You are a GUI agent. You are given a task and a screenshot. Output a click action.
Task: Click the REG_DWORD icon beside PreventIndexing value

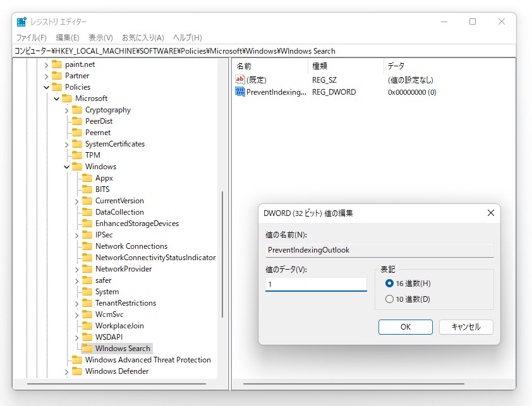tap(240, 92)
